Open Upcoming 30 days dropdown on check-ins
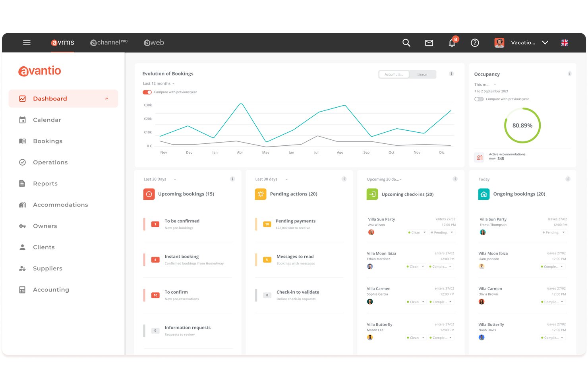 pyautogui.click(x=384, y=180)
